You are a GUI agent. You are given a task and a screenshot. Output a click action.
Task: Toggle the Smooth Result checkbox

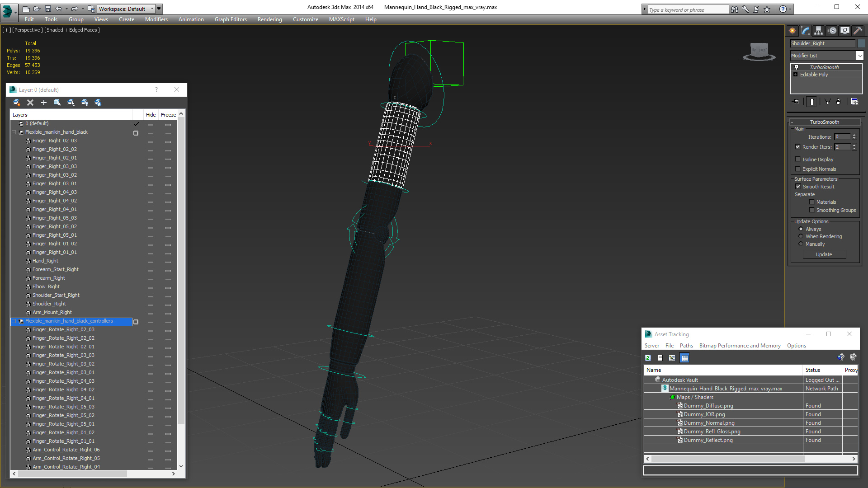click(x=798, y=187)
